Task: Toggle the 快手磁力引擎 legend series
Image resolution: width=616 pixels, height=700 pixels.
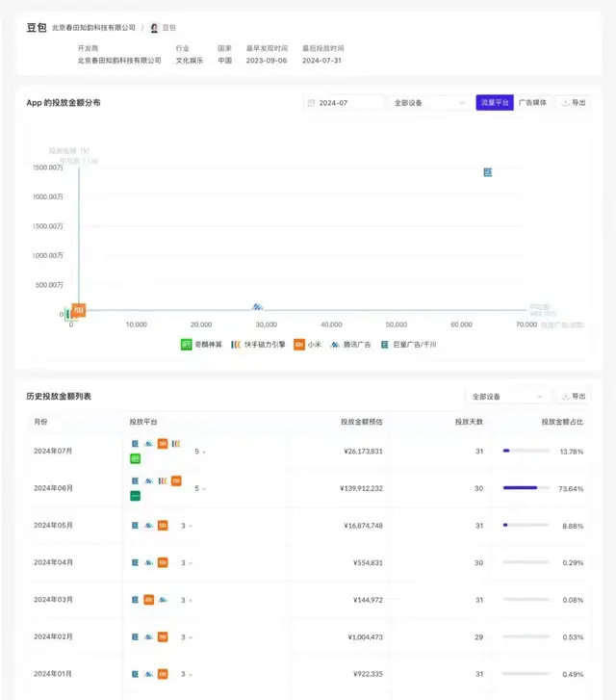Action: (258, 344)
